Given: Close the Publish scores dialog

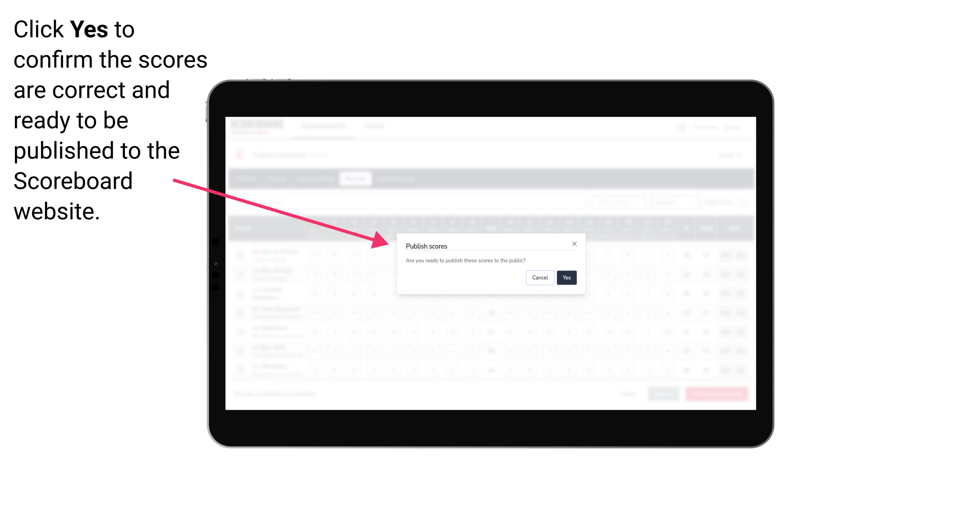Looking at the screenshot, I should pyautogui.click(x=574, y=243).
